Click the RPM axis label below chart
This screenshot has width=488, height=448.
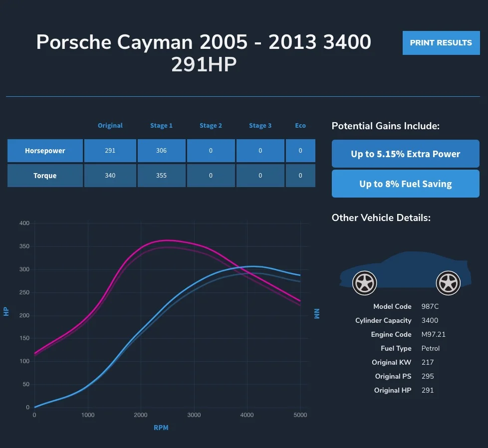(161, 428)
